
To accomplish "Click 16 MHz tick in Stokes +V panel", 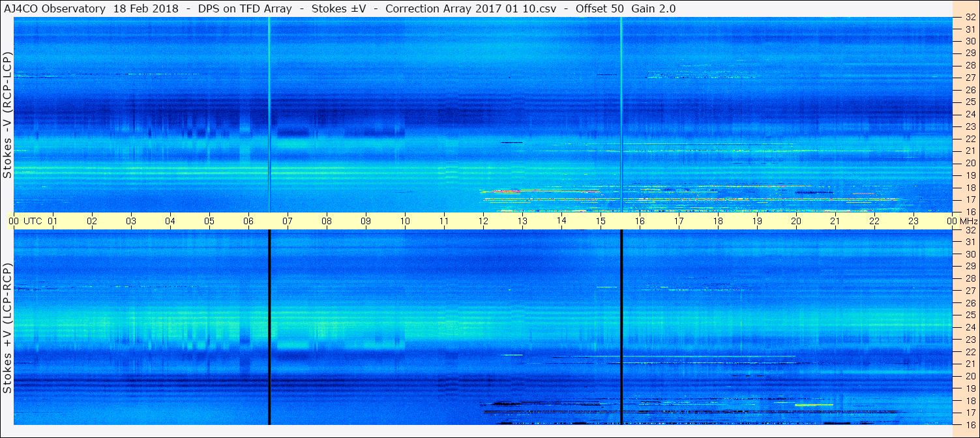I will coord(970,424).
